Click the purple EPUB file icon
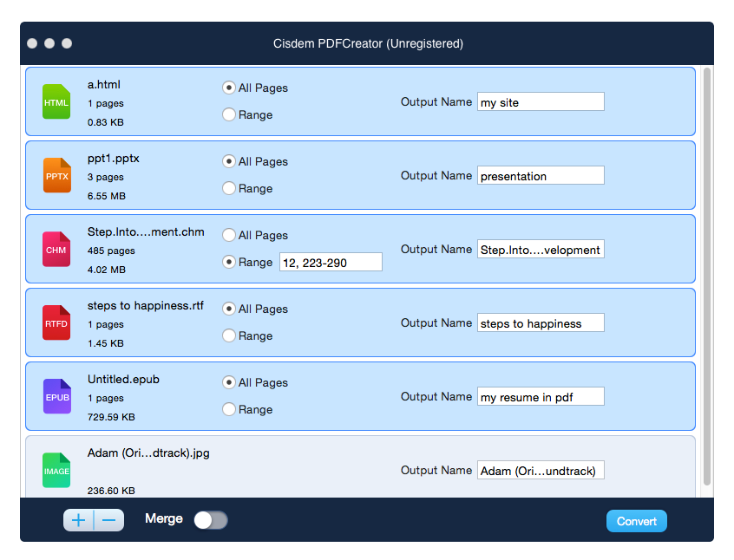 (x=56, y=396)
